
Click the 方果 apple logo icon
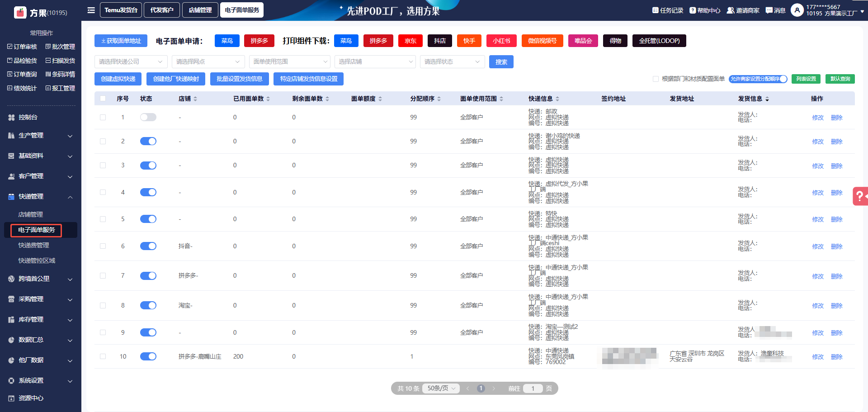[20, 12]
